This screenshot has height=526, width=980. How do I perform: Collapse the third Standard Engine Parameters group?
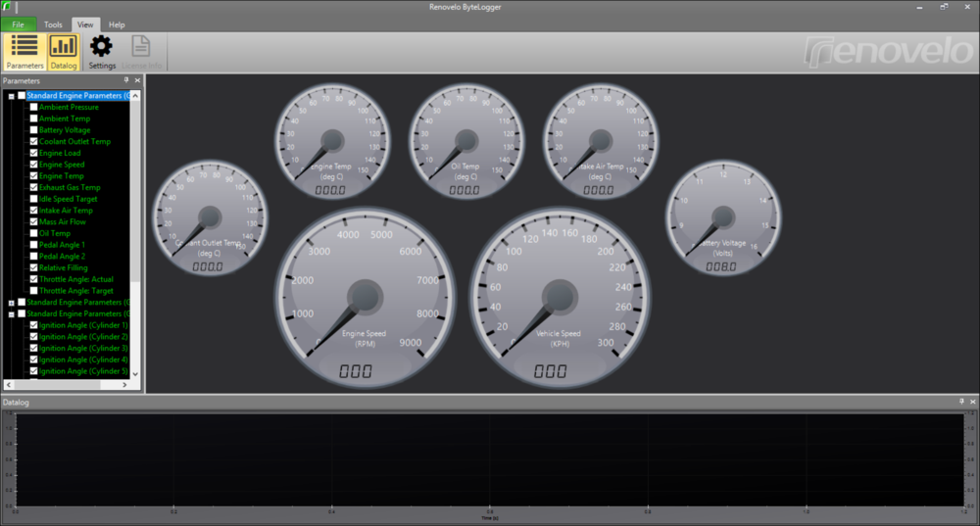click(x=11, y=314)
